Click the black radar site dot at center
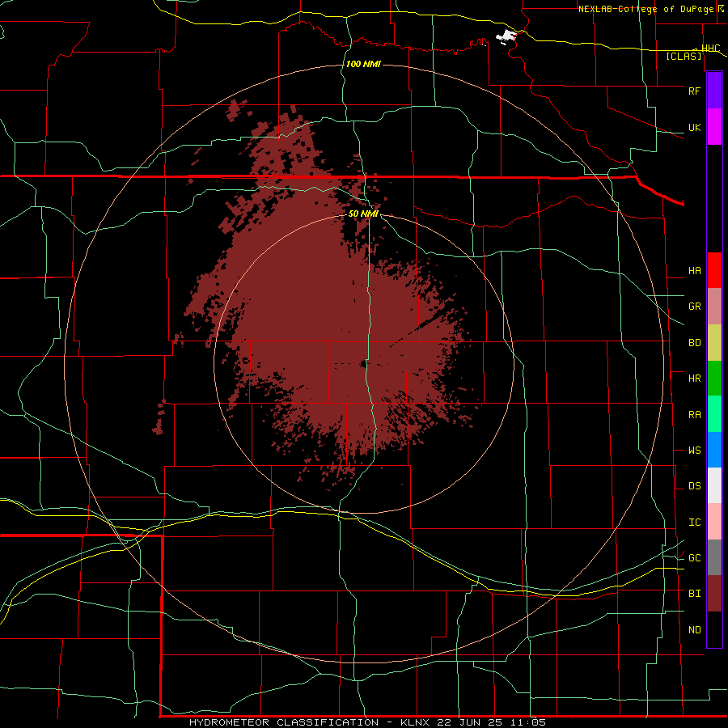Viewport: 728px width, 728px height. click(x=363, y=364)
